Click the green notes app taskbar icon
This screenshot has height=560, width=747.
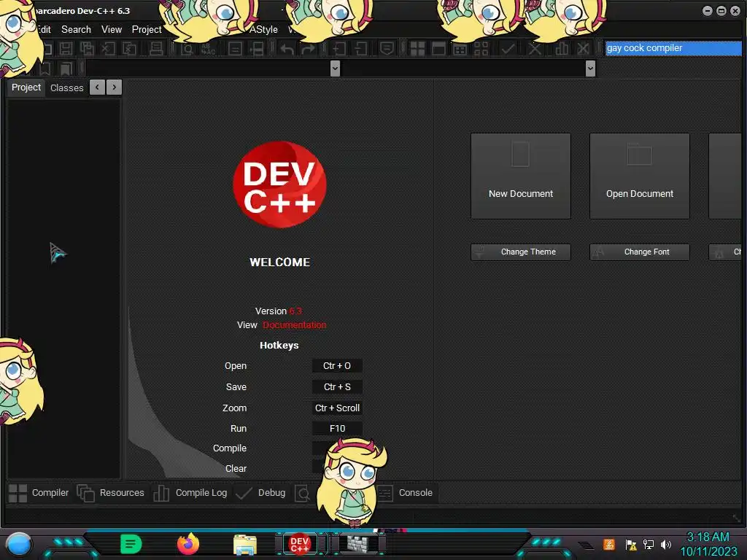131,544
